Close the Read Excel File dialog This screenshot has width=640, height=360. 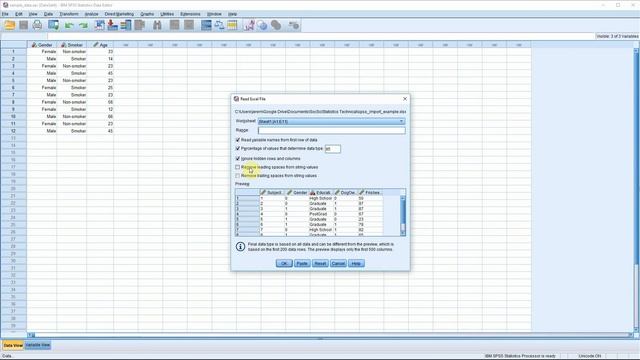coord(405,99)
